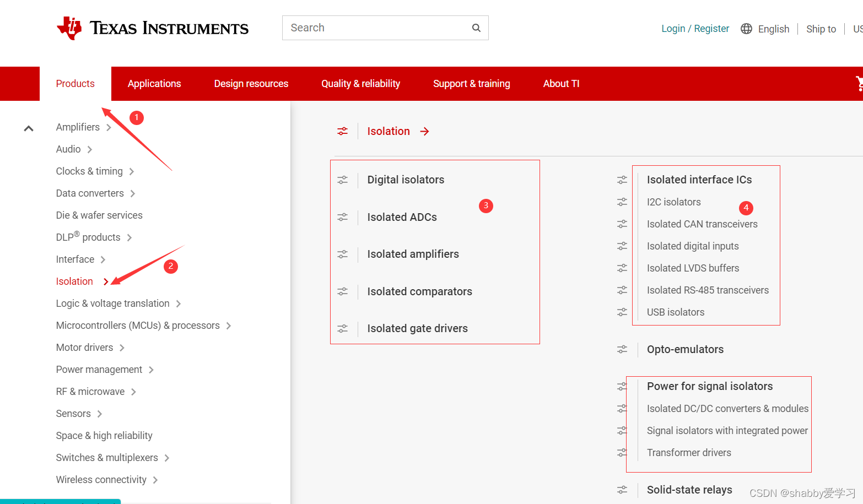This screenshot has height=504, width=863.
Task: Select Space & high reliability category
Action: coord(104,436)
